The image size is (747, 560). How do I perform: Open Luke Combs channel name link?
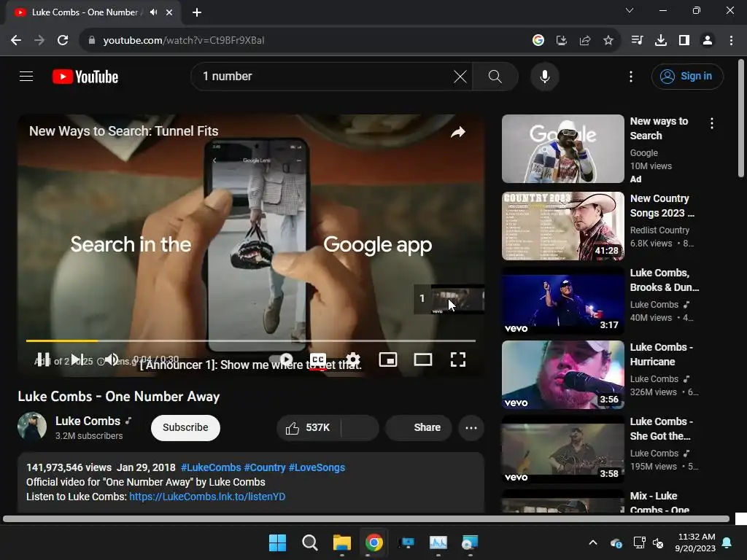[88, 421]
